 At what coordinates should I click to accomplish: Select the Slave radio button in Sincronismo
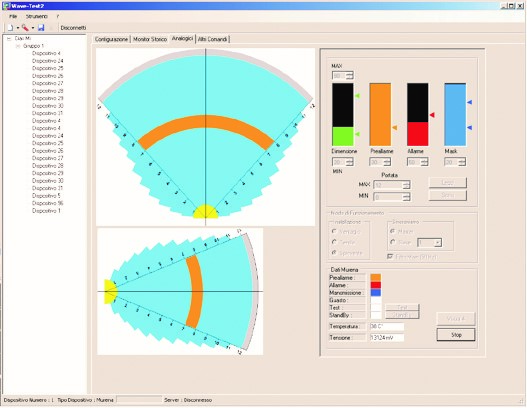tap(393, 242)
